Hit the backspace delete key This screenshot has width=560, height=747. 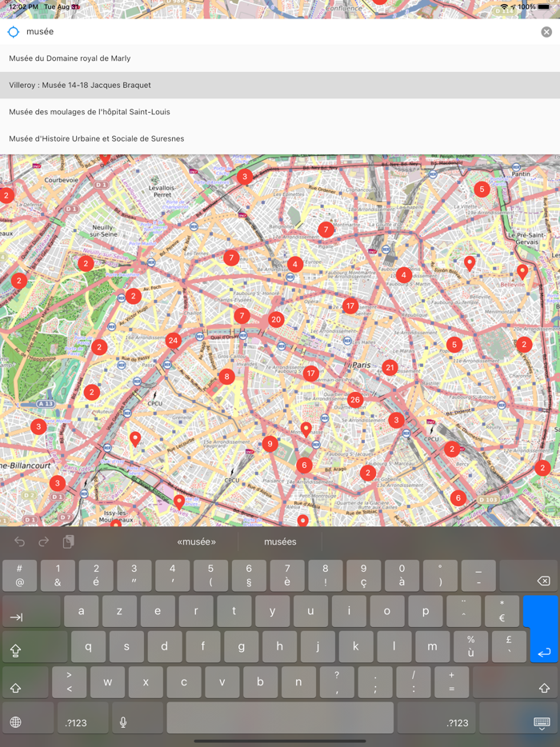pos(528,576)
